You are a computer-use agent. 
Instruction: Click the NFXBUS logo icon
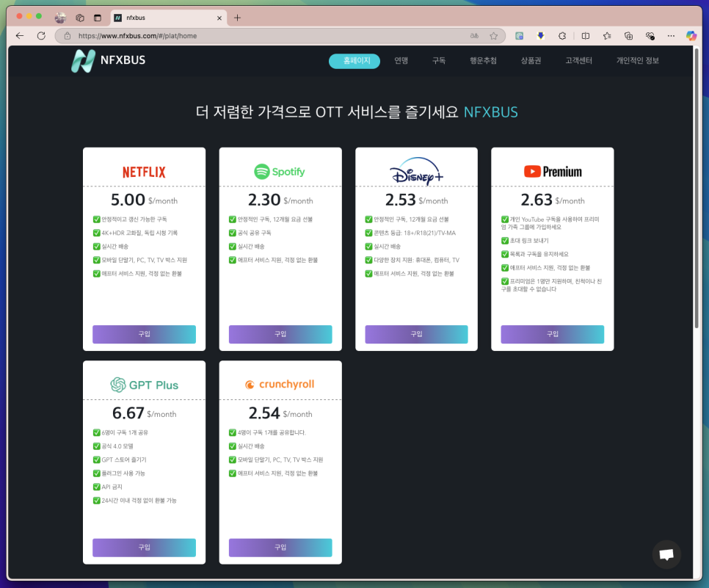tap(83, 61)
